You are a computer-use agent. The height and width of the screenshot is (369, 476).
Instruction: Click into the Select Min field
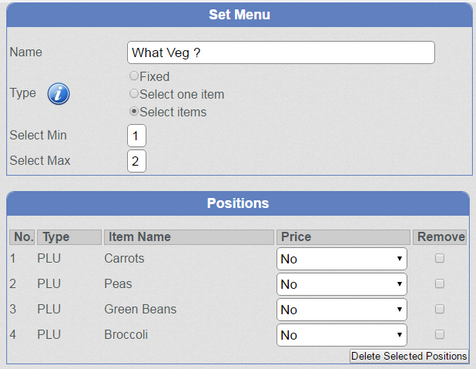point(136,136)
